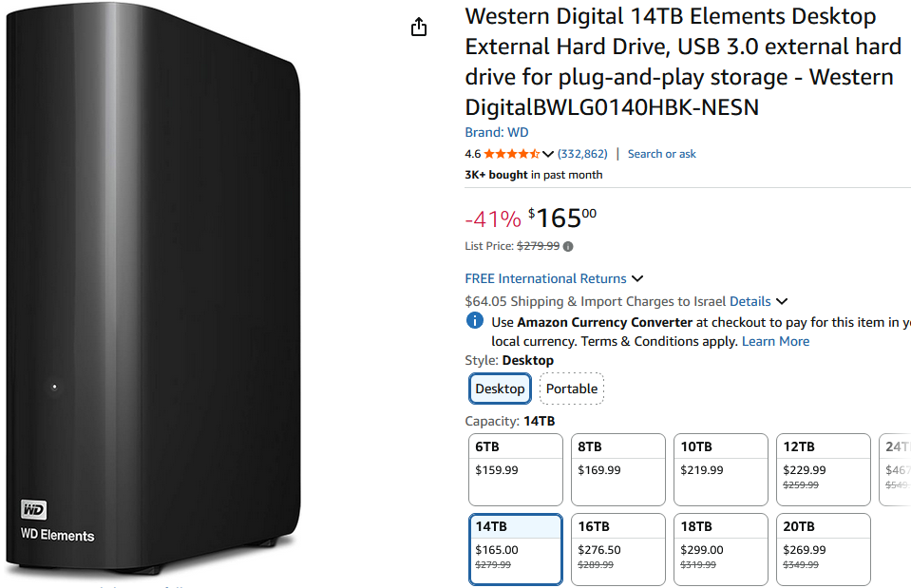Expand the rating breakdown chevron

click(548, 154)
